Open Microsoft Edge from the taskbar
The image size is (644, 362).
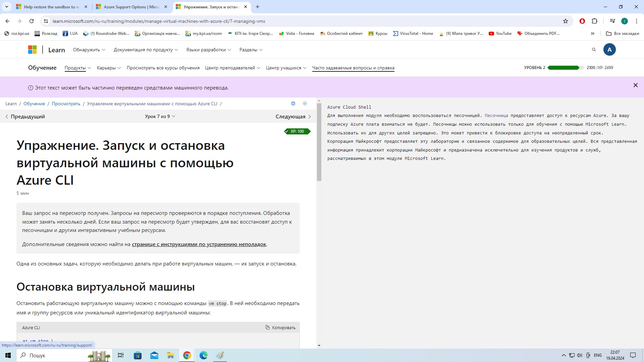(x=203, y=355)
